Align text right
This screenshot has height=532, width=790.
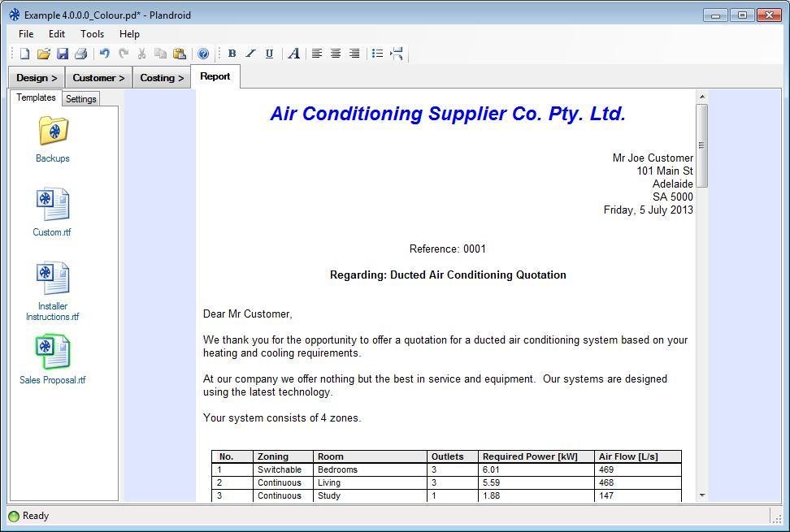(354, 54)
